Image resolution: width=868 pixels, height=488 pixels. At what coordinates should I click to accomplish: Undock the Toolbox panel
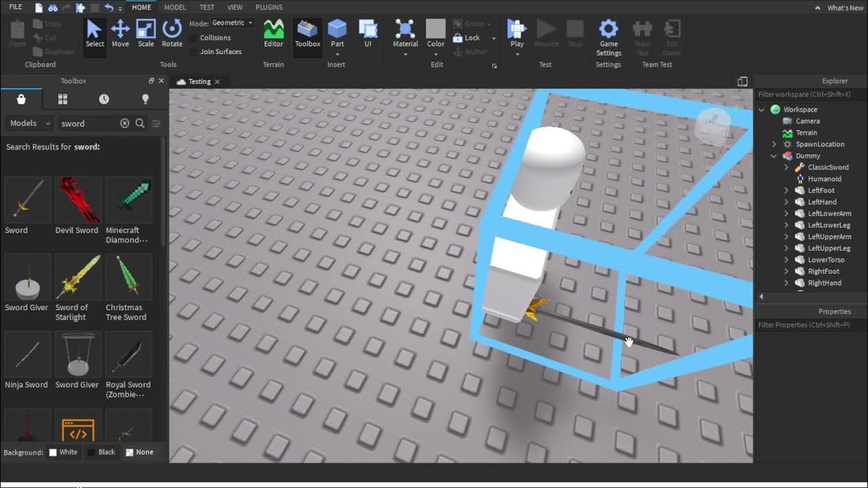151,81
